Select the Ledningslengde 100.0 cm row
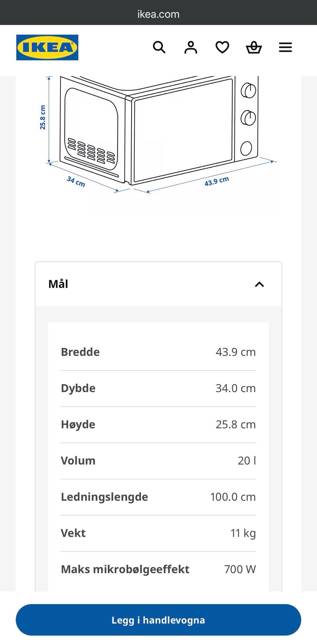Image resolution: width=317 pixels, height=644 pixels. [158, 497]
